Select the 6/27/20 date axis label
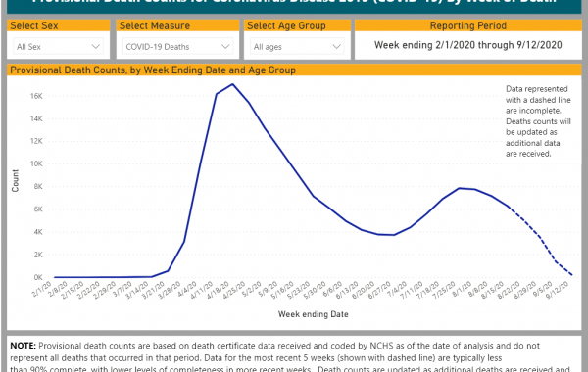The height and width of the screenshot is (372, 588). (x=378, y=290)
